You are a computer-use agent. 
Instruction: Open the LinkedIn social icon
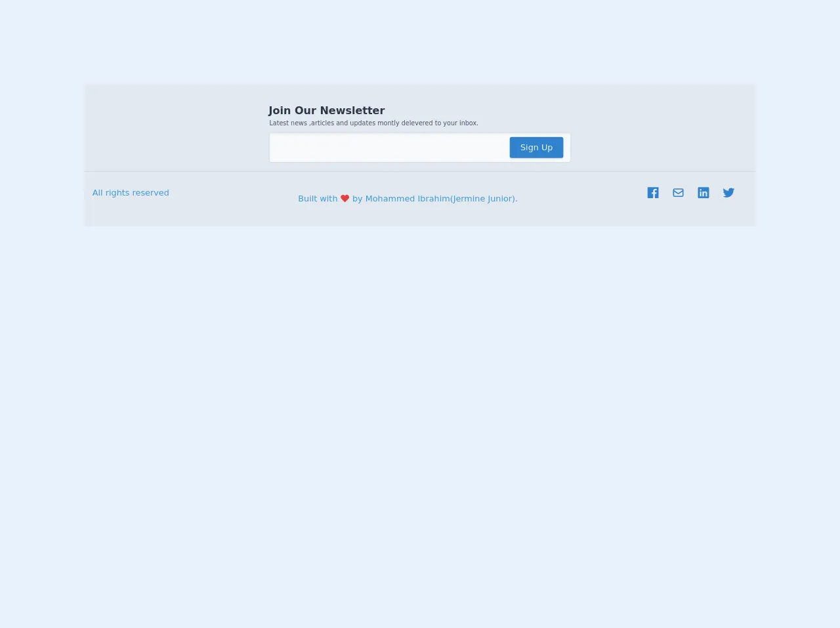pos(703,192)
